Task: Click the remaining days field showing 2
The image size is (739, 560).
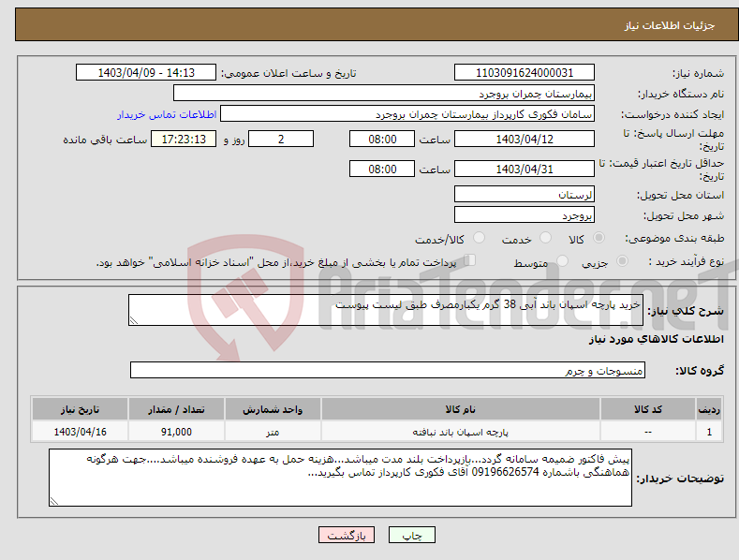Action: coord(281,139)
